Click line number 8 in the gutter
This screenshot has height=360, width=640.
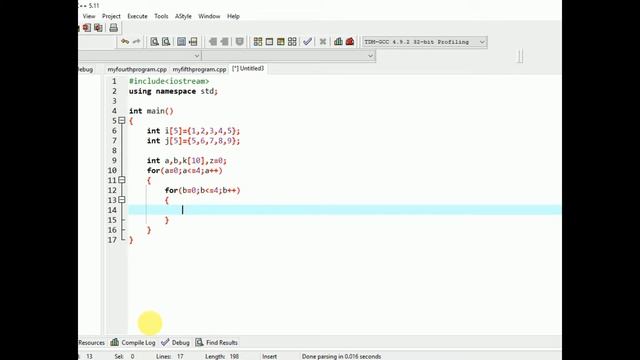(x=114, y=151)
